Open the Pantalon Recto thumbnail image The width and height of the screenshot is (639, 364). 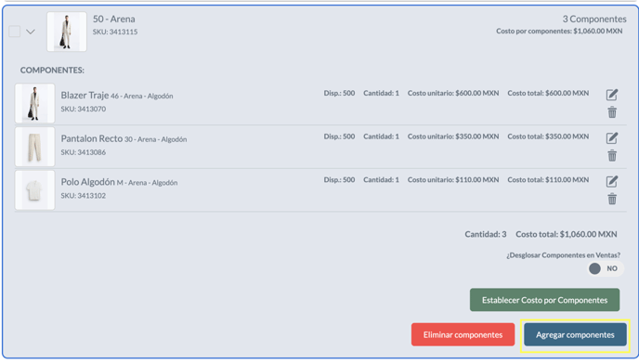(x=34, y=147)
